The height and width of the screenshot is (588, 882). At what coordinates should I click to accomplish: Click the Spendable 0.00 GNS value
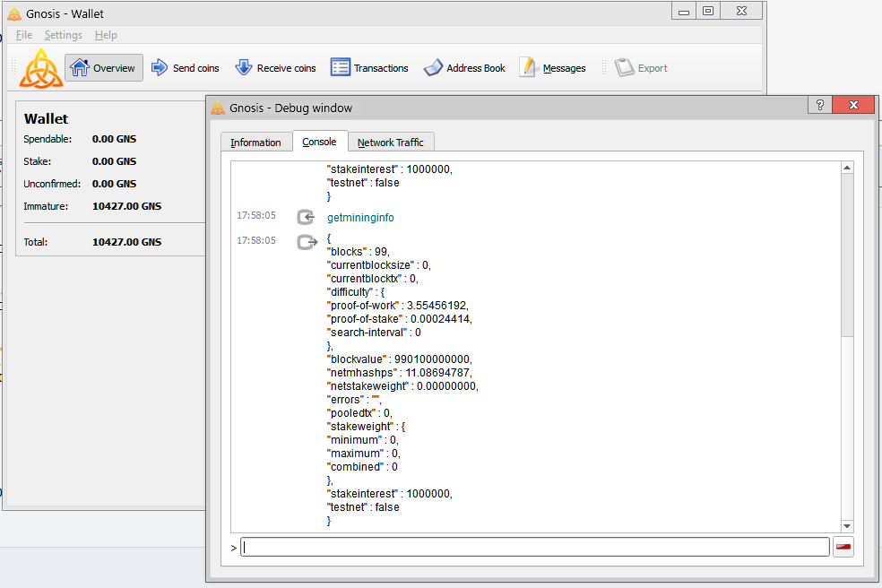(114, 139)
